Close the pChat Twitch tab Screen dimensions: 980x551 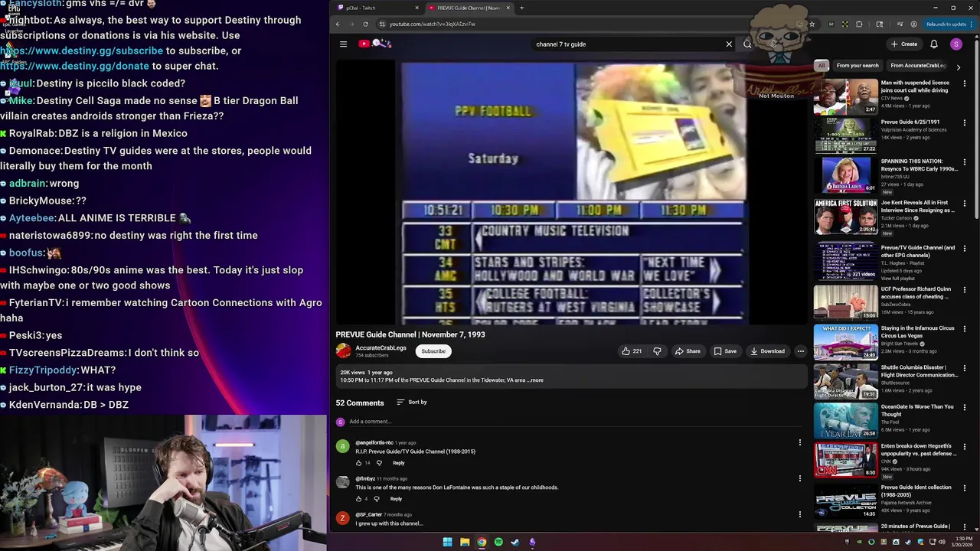pos(417,8)
